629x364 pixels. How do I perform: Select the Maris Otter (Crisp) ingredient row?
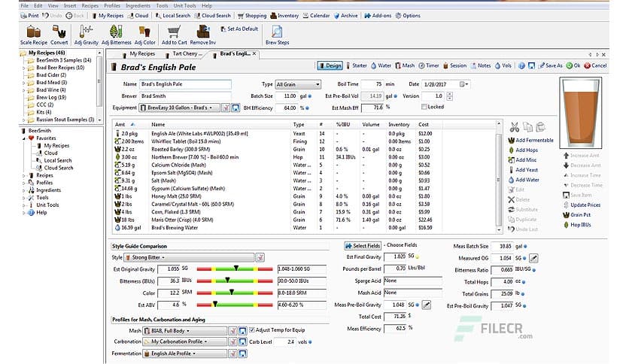[x=305, y=220]
